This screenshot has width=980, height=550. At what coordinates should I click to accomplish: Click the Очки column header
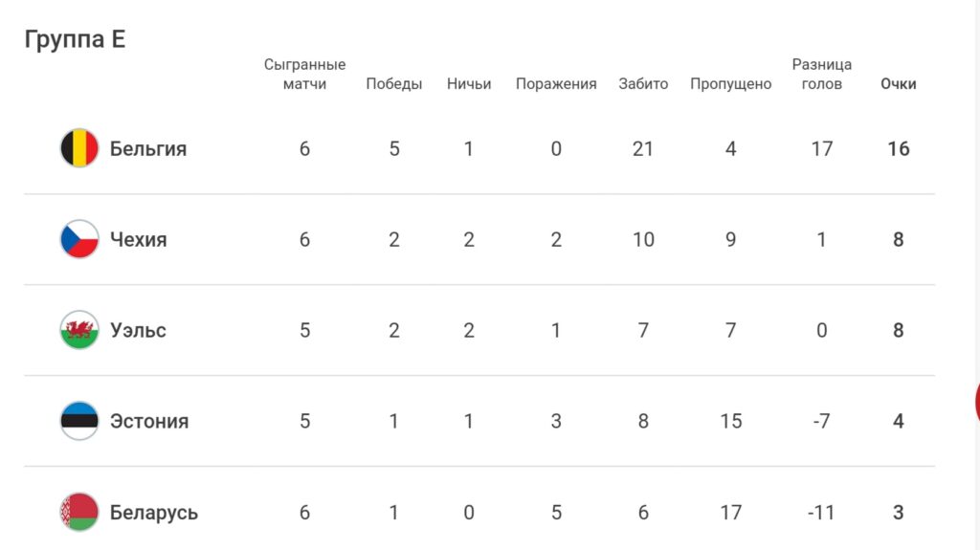coord(898,84)
